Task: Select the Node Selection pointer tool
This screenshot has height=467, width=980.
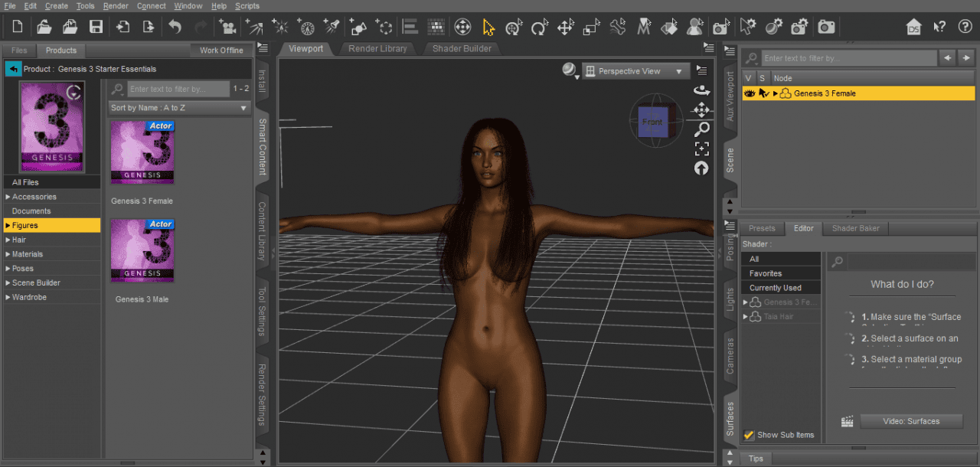Action: 488,27
